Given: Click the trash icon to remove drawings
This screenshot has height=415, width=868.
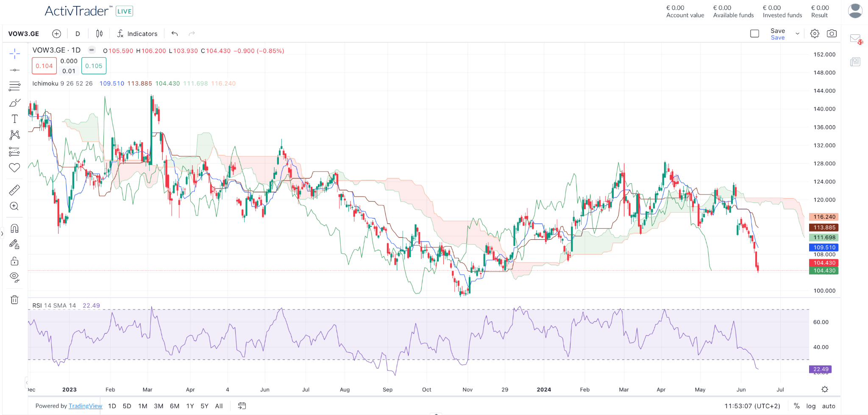Looking at the screenshot, I should (14, 300).
